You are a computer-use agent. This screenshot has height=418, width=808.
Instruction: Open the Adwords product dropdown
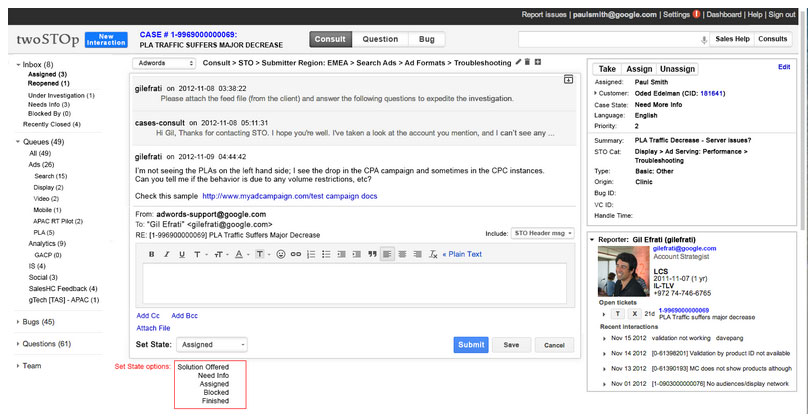pyautogui.click(x=164, y=63)
